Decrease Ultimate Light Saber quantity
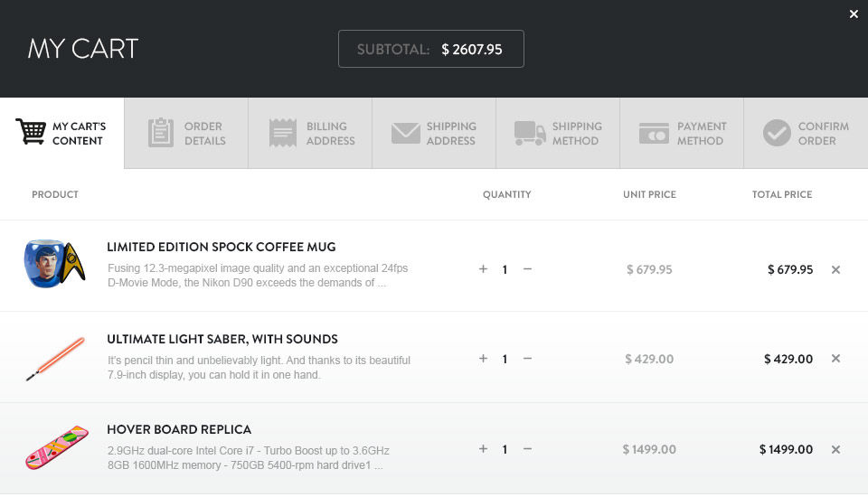 [x=527, y=359]
